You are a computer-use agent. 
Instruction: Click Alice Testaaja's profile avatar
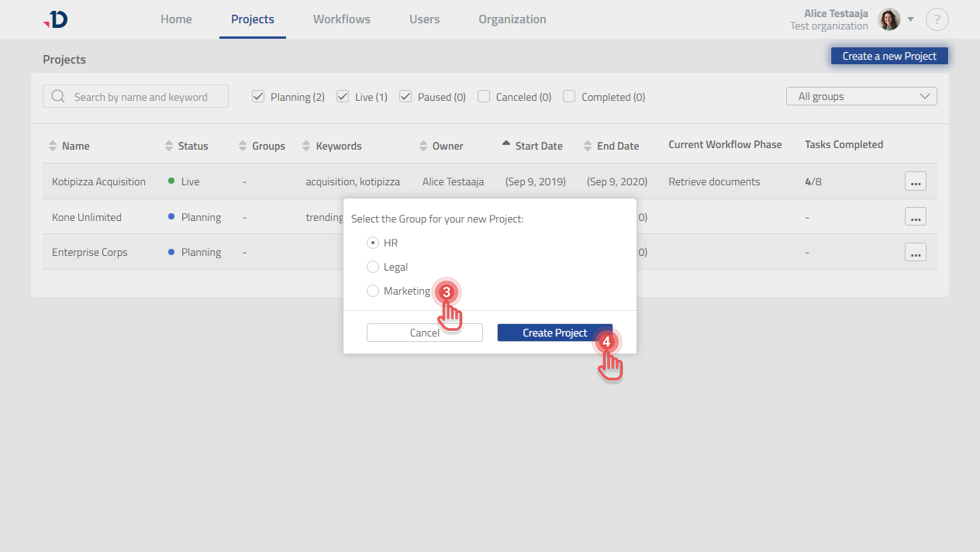[889, 19]
